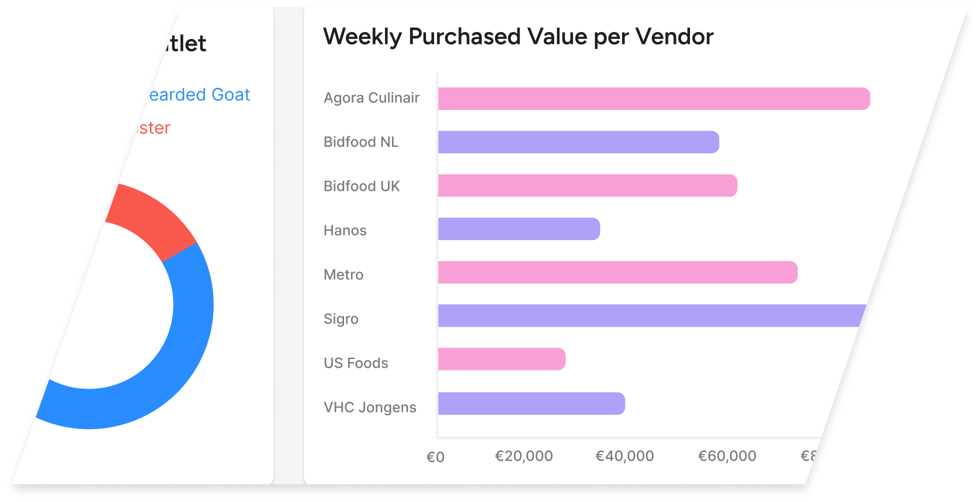980x502 pixels.
Task: Click the Weekly Purchased Value per Vendor title
Action: [518, 37]
